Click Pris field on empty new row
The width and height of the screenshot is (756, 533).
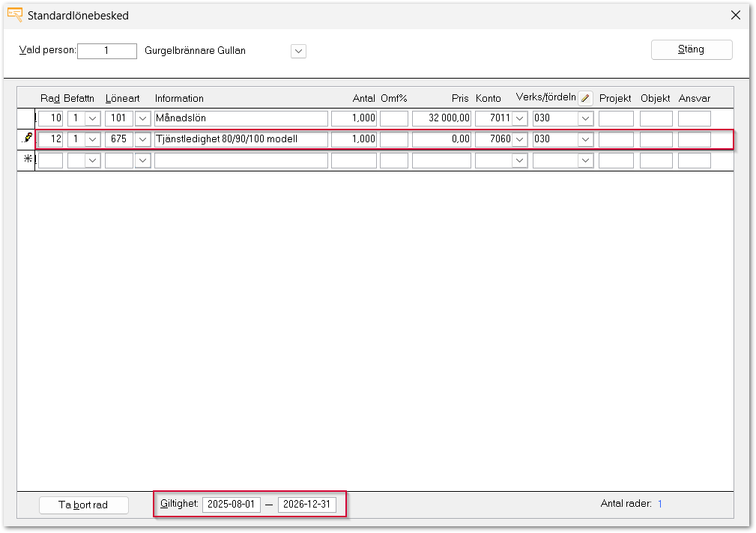(441, 160)
